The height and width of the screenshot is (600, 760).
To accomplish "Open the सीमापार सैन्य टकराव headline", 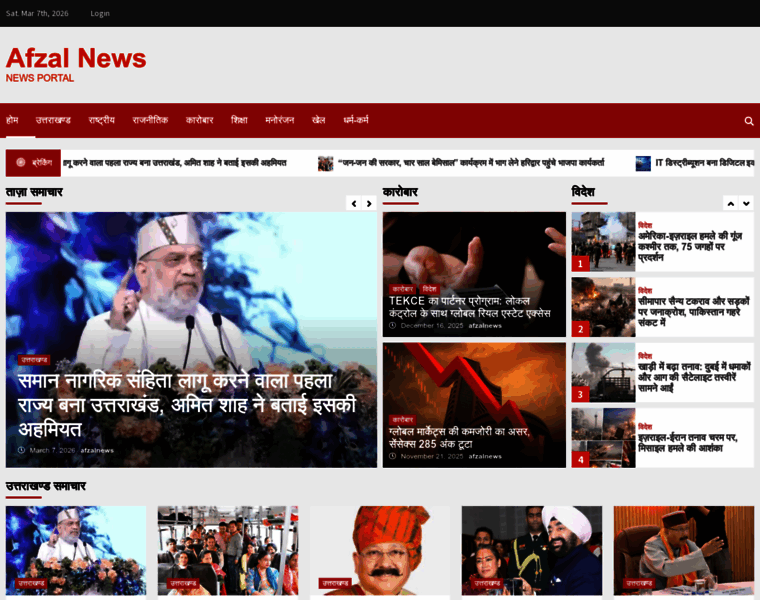I will tap(694, 312).
